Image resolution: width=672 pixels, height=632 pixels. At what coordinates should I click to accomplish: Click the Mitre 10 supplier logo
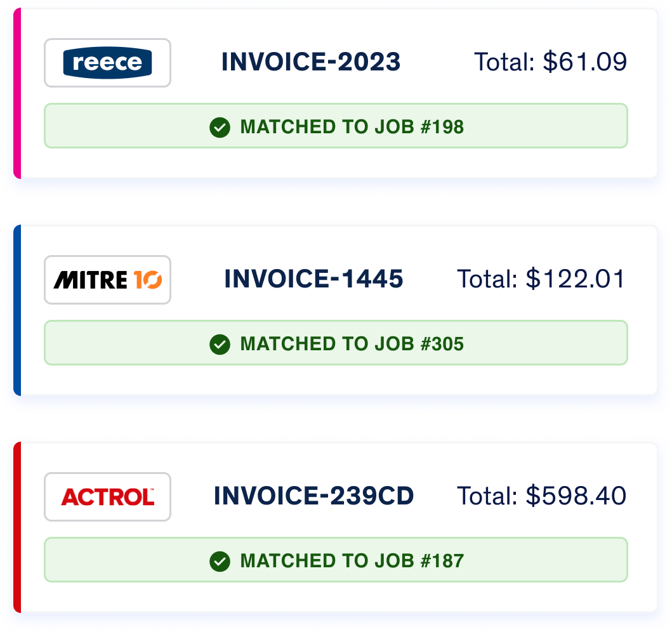point(108,280)
